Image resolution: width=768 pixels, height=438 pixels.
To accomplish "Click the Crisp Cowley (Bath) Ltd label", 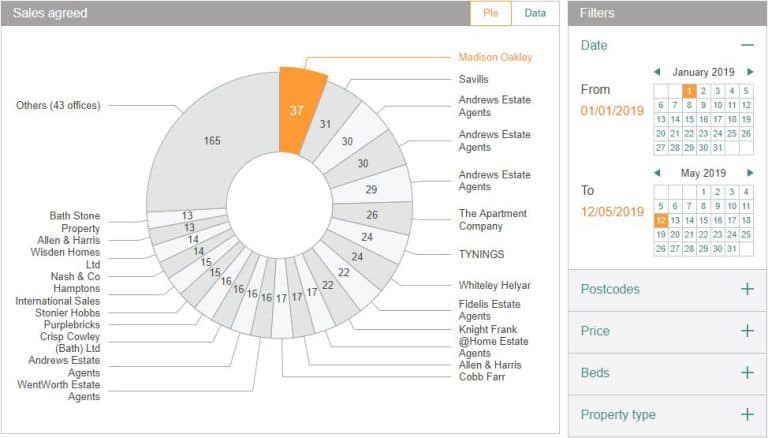I will pyautogui.click(x=70, y=342).
